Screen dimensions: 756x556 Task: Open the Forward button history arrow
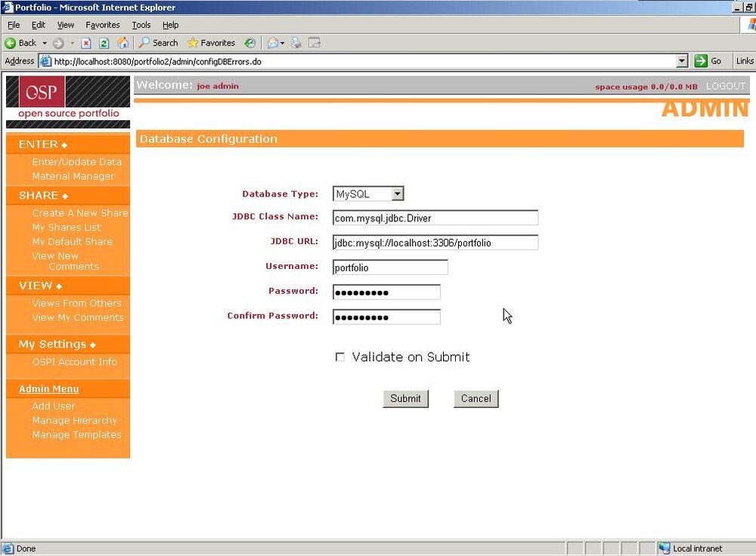[x=73, y=43]
